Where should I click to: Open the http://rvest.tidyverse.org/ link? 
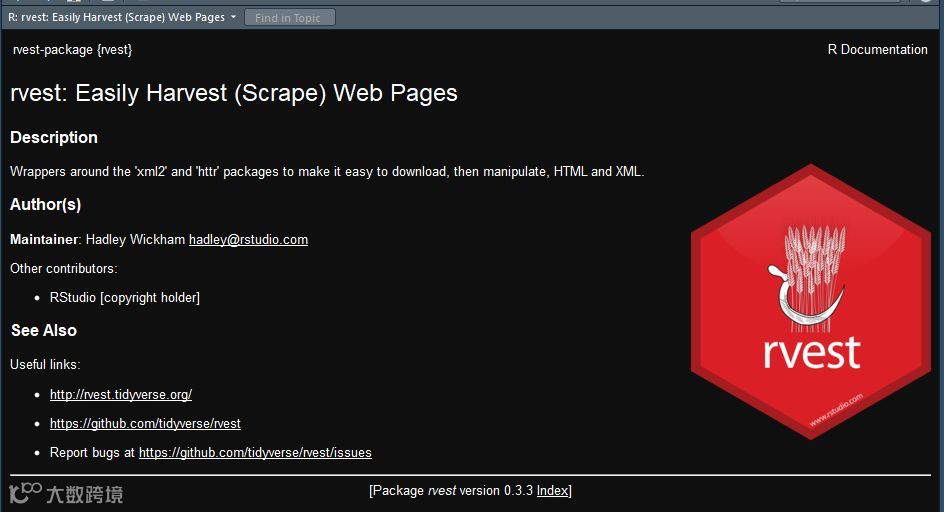tap(121, 395)
